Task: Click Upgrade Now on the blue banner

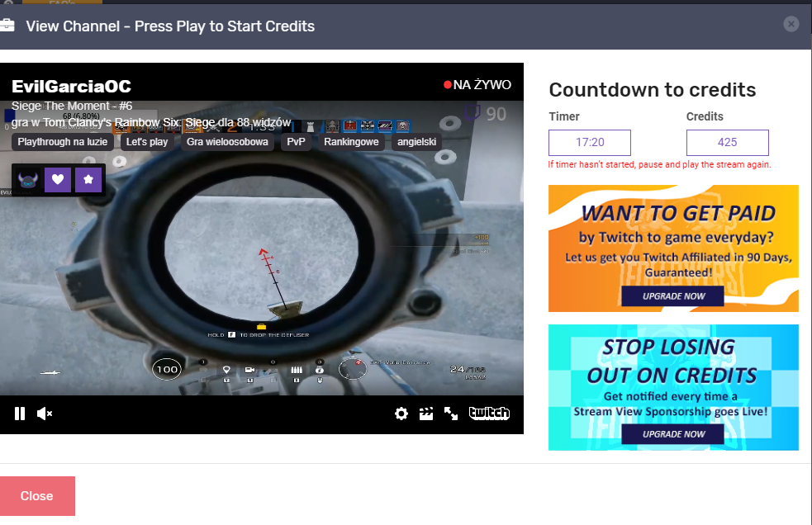Action: click(673, 434)
